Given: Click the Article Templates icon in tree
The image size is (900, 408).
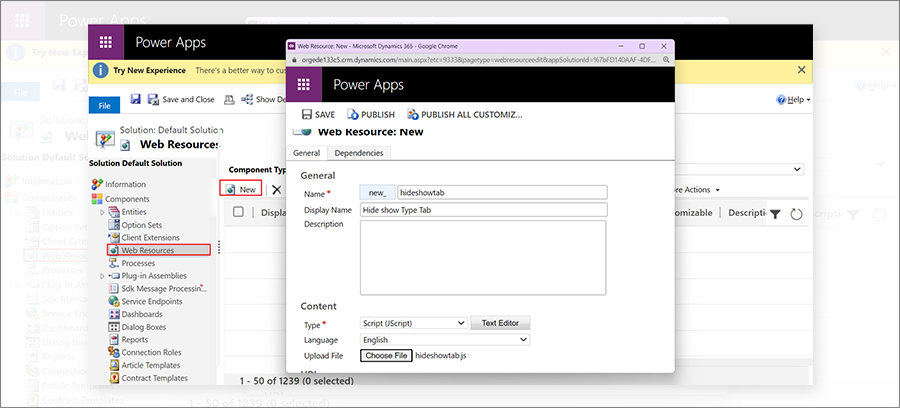Looking at the screenshot, I should click(x=114, y=365).
